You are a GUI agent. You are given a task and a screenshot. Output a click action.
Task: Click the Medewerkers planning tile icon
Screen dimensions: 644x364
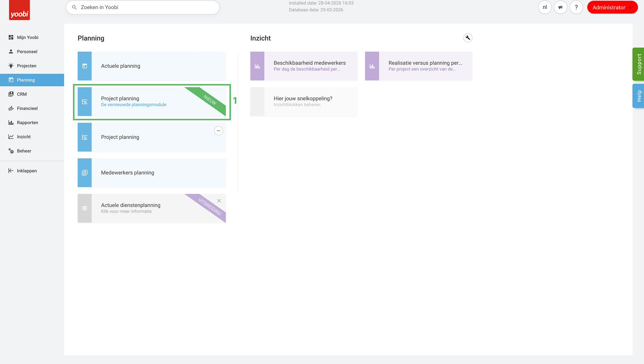[85, 173]
